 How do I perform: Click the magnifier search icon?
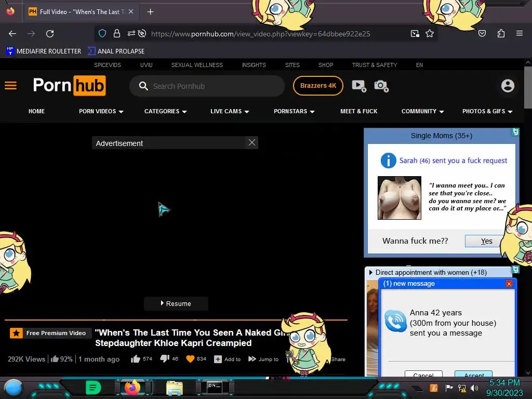coord(143,86)
